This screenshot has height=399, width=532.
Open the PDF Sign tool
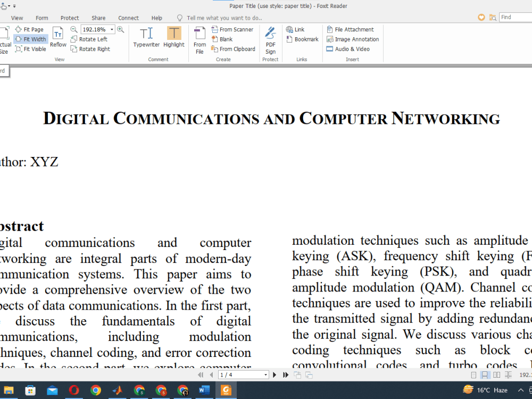(x=270, y=40)
